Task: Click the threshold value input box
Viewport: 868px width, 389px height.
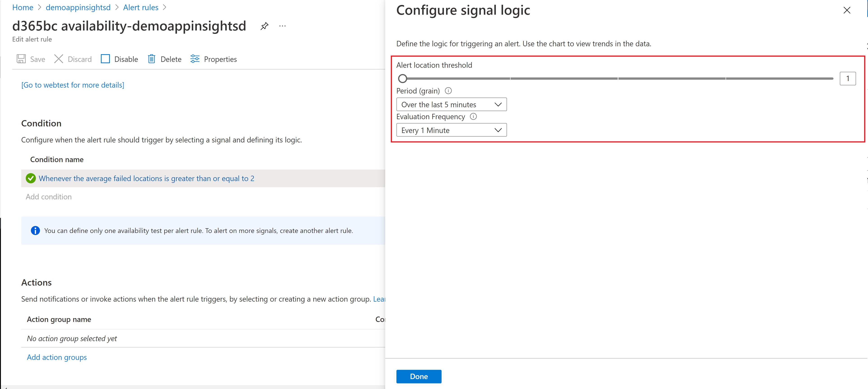Action: 847,79
